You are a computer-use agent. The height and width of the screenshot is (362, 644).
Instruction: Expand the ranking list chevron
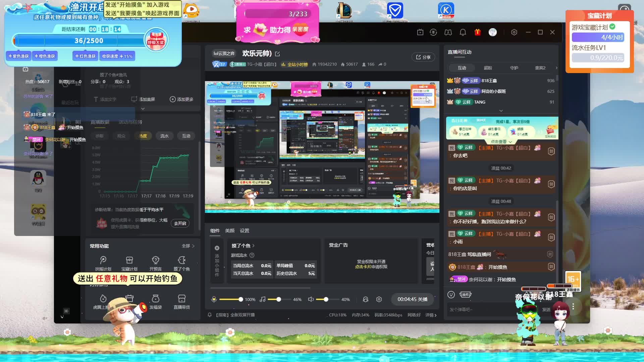pyautogui.click(x=501, y=111)
